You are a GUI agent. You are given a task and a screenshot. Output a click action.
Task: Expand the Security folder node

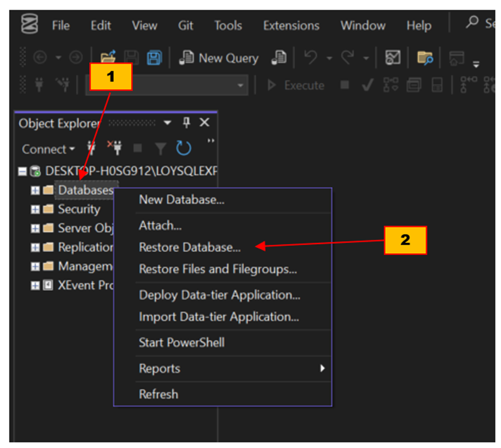(34, 209)
